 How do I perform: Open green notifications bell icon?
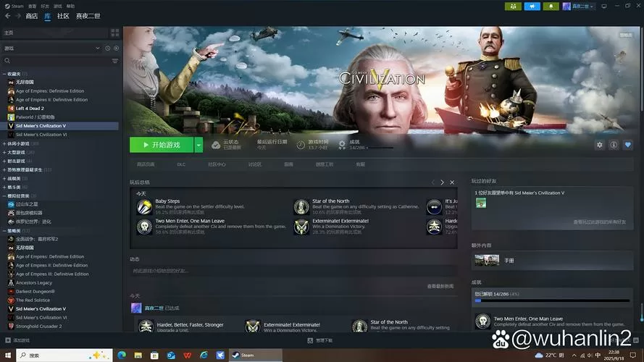[x=551, y=7]
